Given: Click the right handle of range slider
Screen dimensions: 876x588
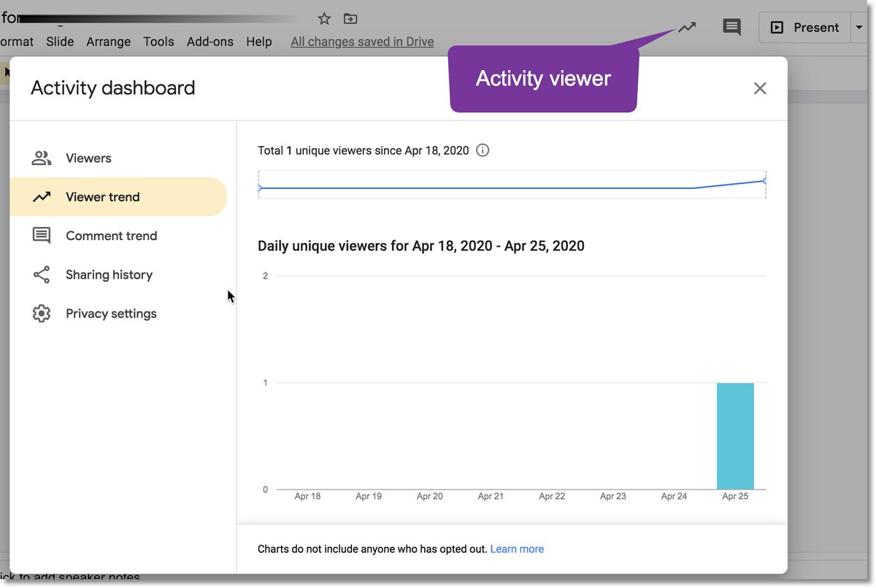Looking at the screenshot, I should click(x=765, y=181).
